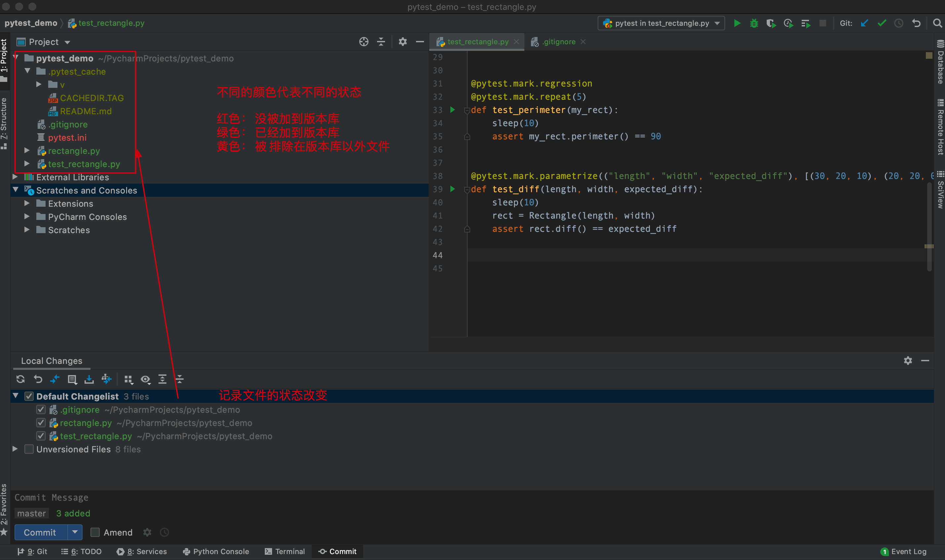This screenshot has height=560, width=945.
Task: Revert changes with the Git rollback icon
Action: tap(916, 23)
